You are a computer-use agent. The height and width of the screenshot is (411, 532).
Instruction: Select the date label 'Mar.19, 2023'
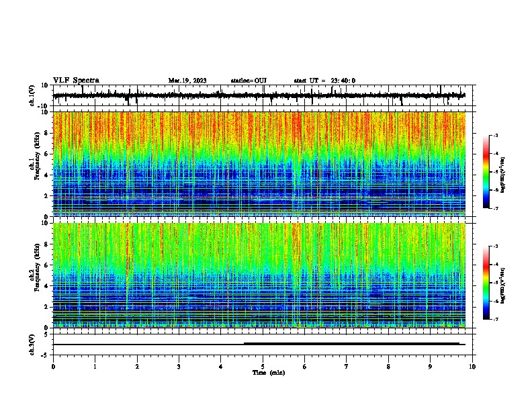tap(187, 81)
